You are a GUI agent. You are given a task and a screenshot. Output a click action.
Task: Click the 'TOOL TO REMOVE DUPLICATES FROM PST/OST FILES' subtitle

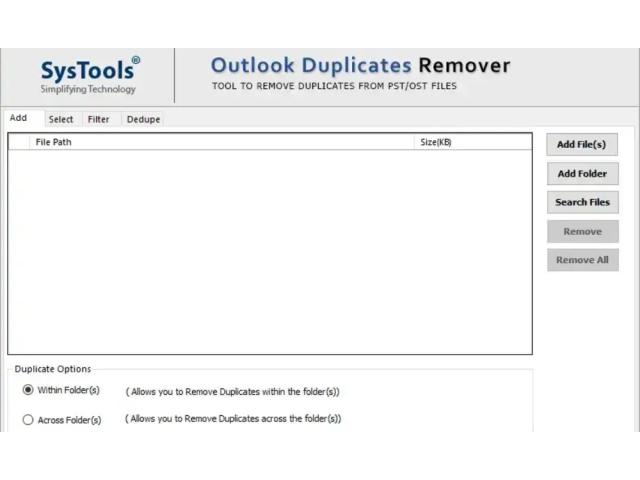coord(334,86)
